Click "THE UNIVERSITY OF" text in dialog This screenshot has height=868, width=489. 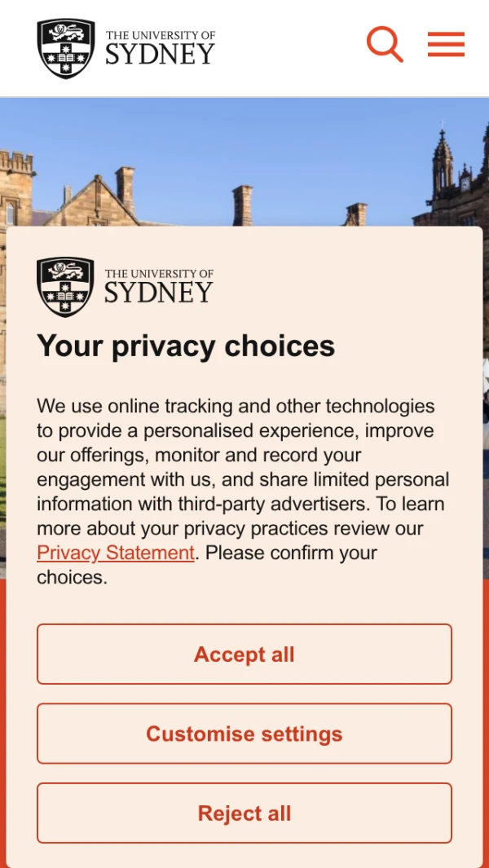click(x=159, y=274)
